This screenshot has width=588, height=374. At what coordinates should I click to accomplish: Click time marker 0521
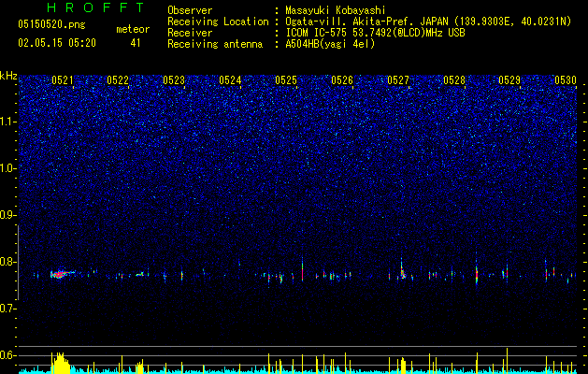tap(63, 80)
